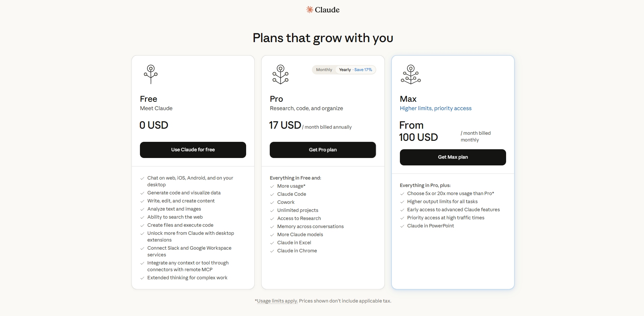Select Yearly billing option
This screenshot has height=316, width=644.
[x=345, y=70]
